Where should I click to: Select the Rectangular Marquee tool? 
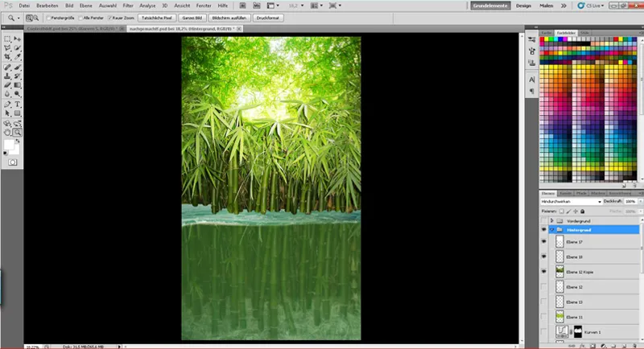[x=7, y=39]
